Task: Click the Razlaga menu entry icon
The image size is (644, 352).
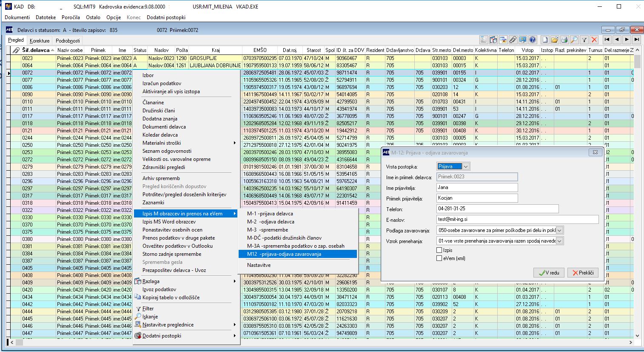Action: coord(138,281)
